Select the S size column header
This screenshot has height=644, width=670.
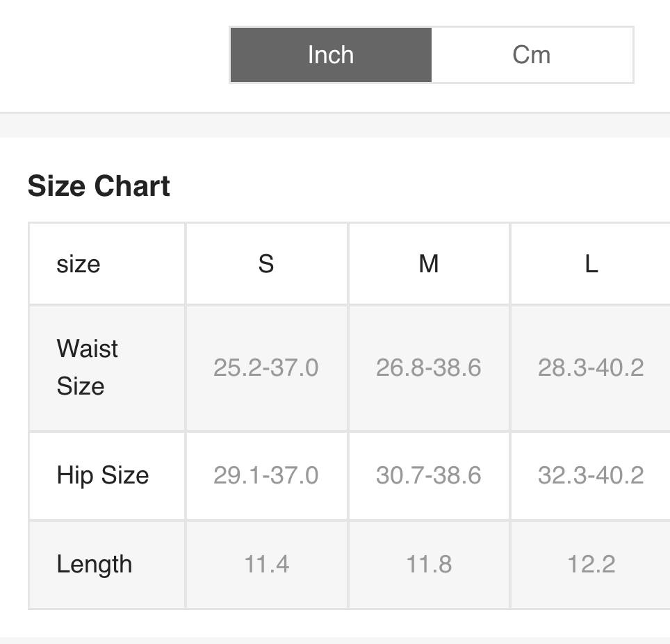tap(266, 264)
